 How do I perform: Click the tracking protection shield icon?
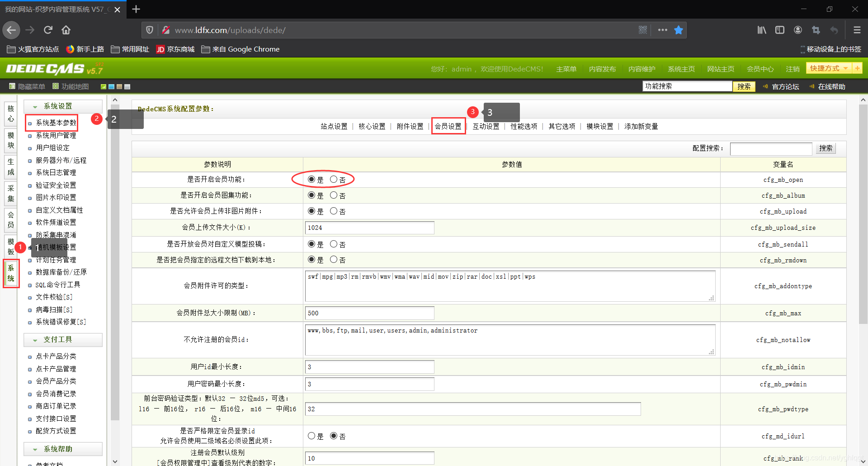tap(150, 30)
